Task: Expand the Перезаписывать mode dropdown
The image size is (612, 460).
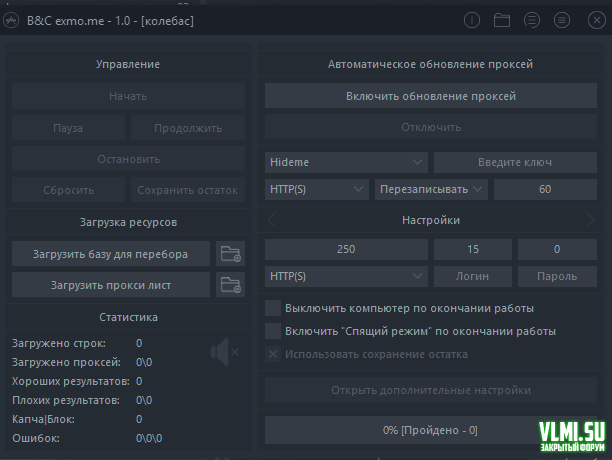Action: (x=430, y=189)
